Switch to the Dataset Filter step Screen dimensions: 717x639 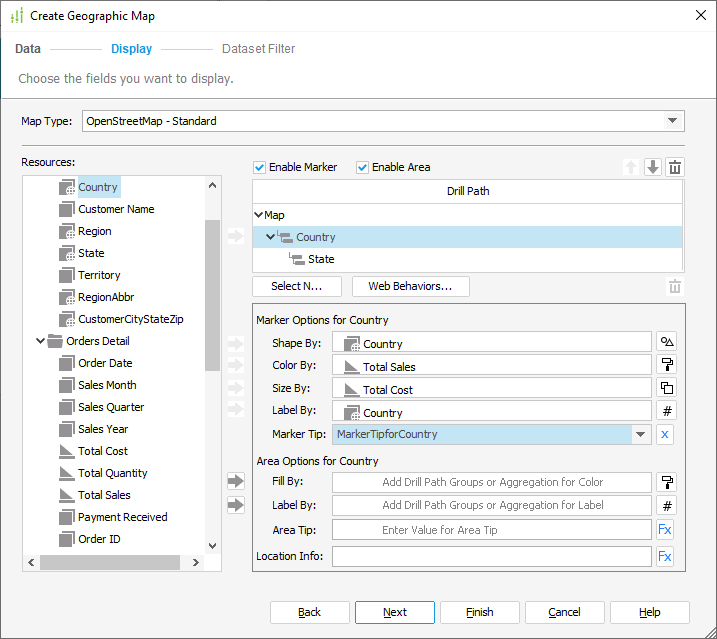pos(258,49)
